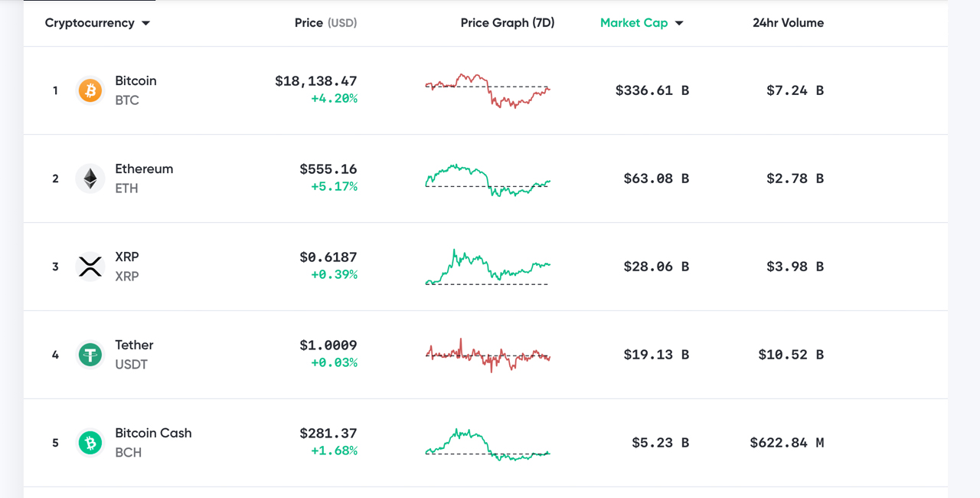This screenshot has width=980, height=498.
Task: Click the 24hr Volume column header
Action: pyautogui.click(x=788, y=23)
